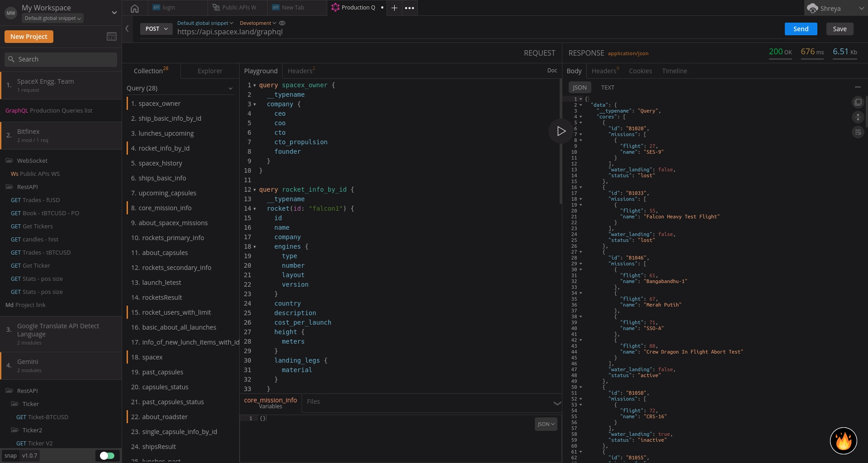The width and height of the screenshot is (868, 463).
Task: Click the MW workspace avatar
Action: pyautogui.click(x=11, y=13)
